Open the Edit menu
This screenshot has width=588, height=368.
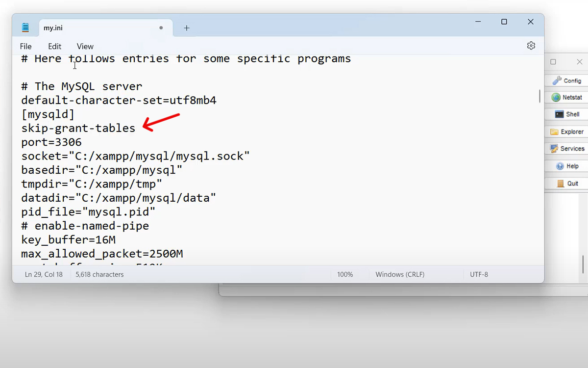[54, 46]
